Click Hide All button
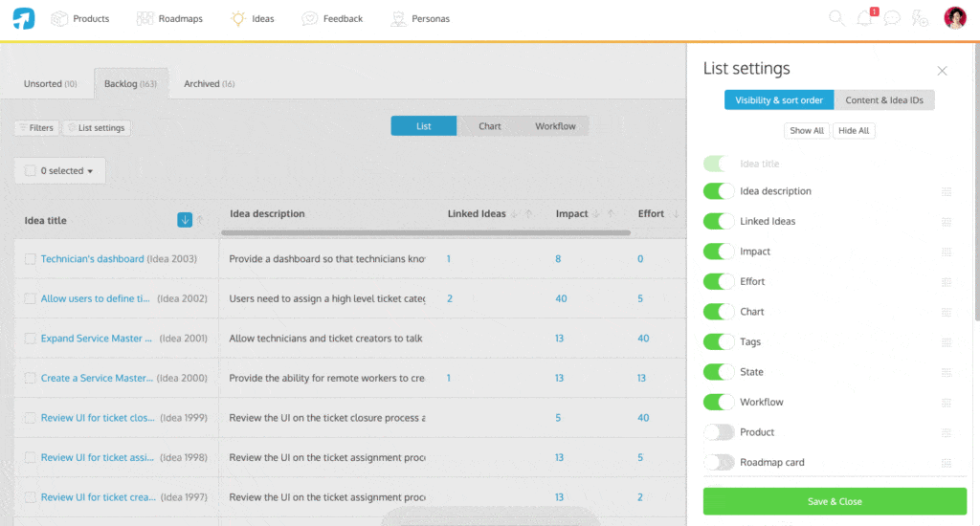980x526 pixels. (854, 131)
